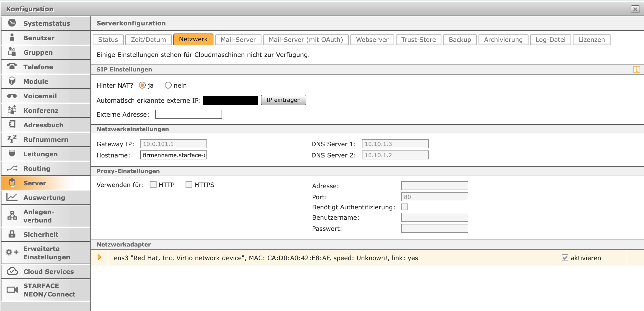Open Cloud Services in the sidebar
644x311 pixels.
click(x=46, y=271)
